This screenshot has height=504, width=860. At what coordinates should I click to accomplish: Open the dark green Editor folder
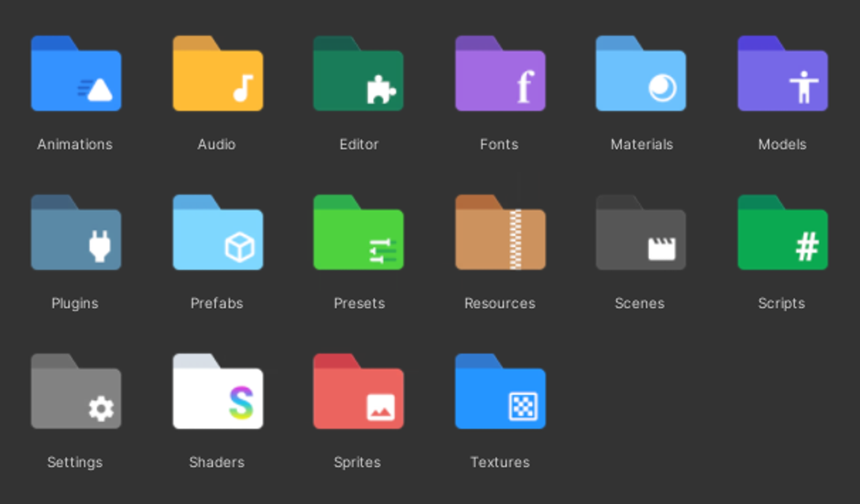coord(358,74)
